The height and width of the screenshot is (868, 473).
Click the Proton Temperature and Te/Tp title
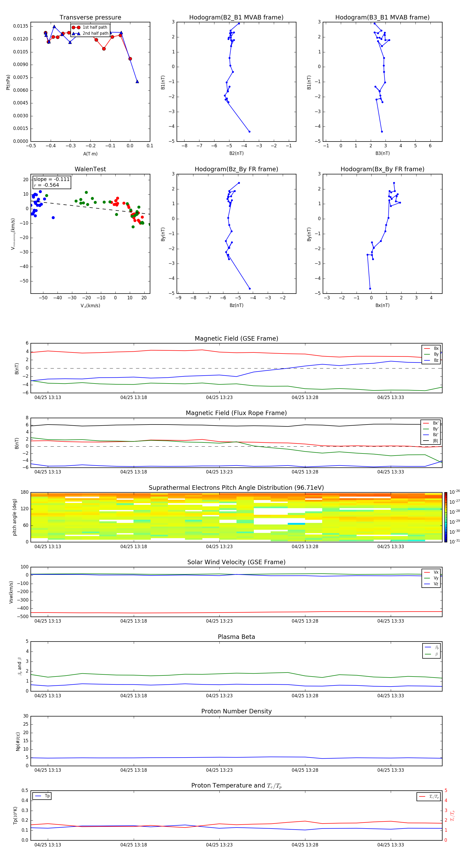(x=236, y=786)
